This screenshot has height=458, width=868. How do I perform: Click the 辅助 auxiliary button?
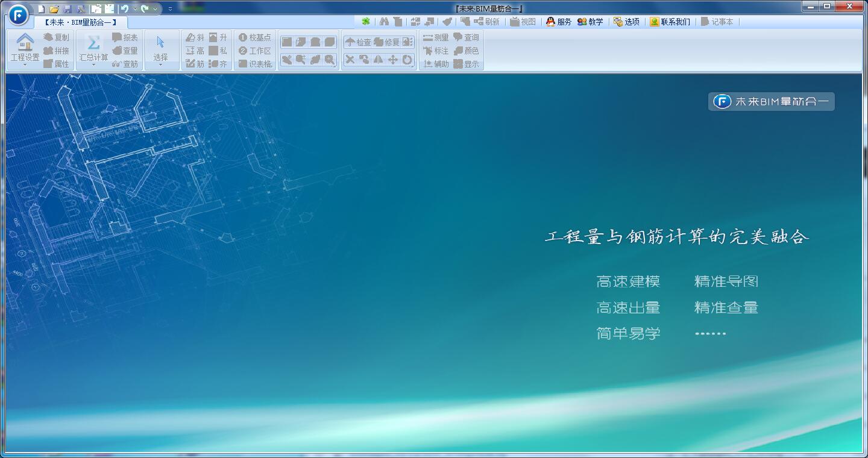click(436, 64)
